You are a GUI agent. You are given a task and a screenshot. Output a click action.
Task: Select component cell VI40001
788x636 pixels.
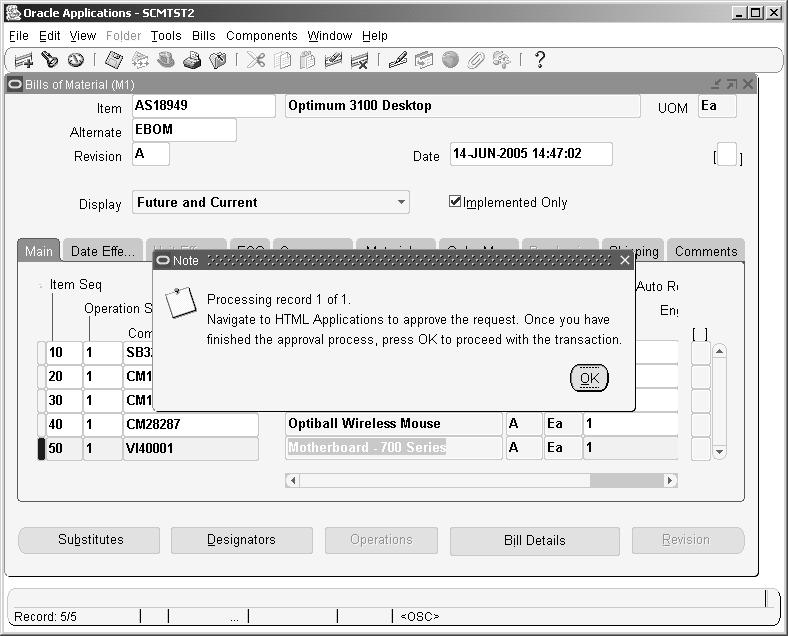point(191,449)
